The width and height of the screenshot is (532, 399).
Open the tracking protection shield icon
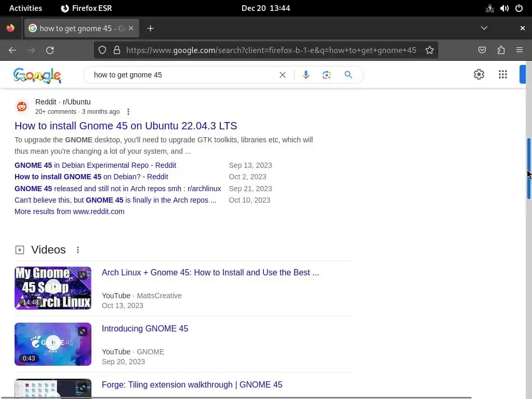pos(102,50)
